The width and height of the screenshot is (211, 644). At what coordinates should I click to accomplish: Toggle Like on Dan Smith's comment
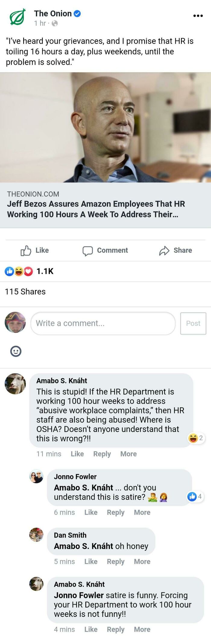91,561
